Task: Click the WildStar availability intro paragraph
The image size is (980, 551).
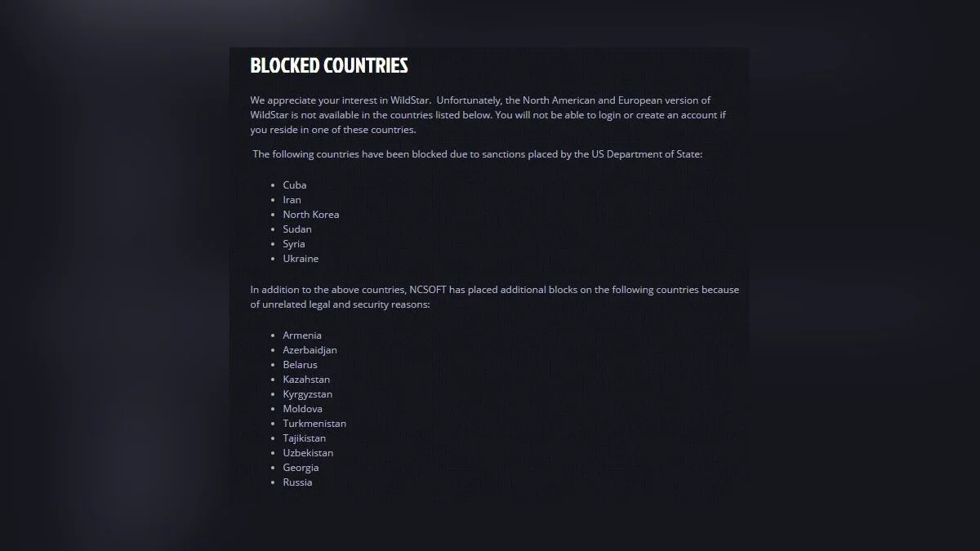Action: 488,115
